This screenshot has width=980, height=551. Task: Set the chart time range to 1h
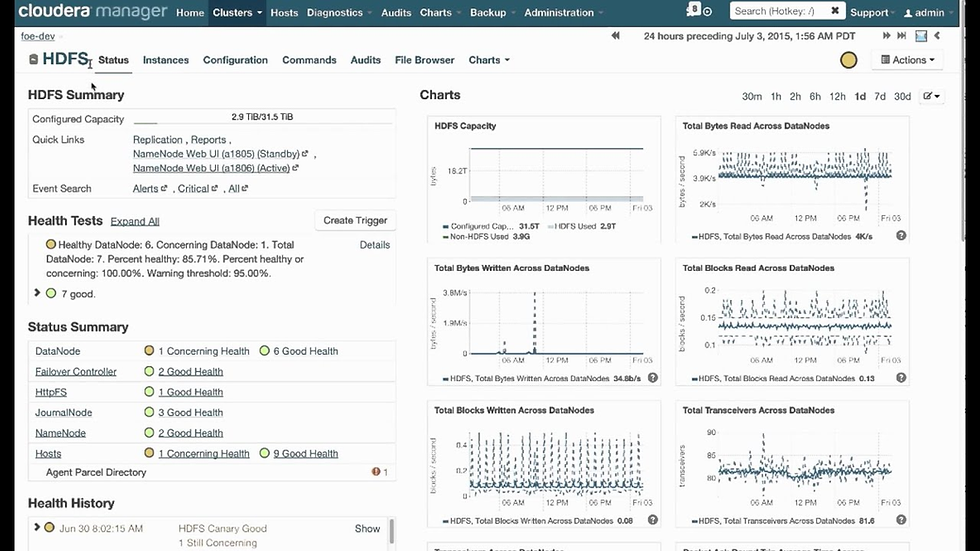(x=776, y=96)
